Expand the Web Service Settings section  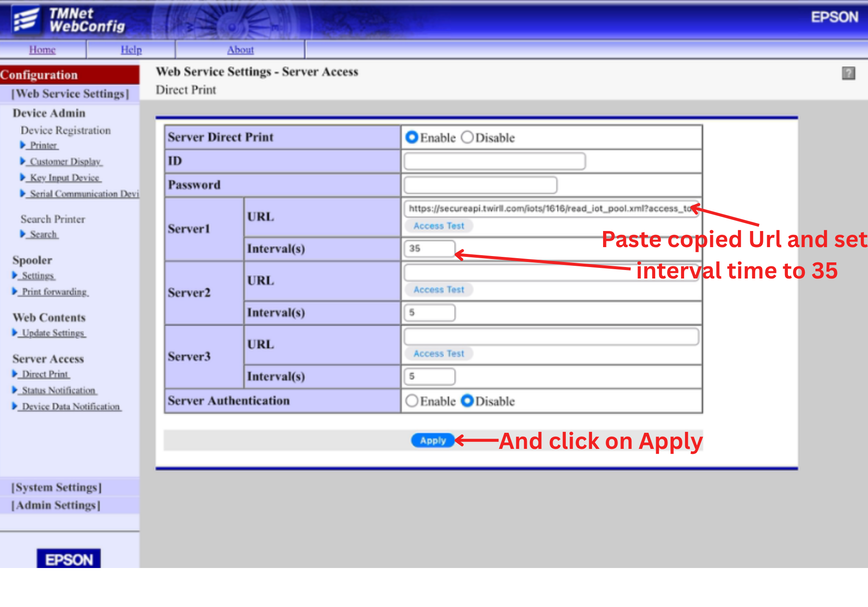(70, 94)
